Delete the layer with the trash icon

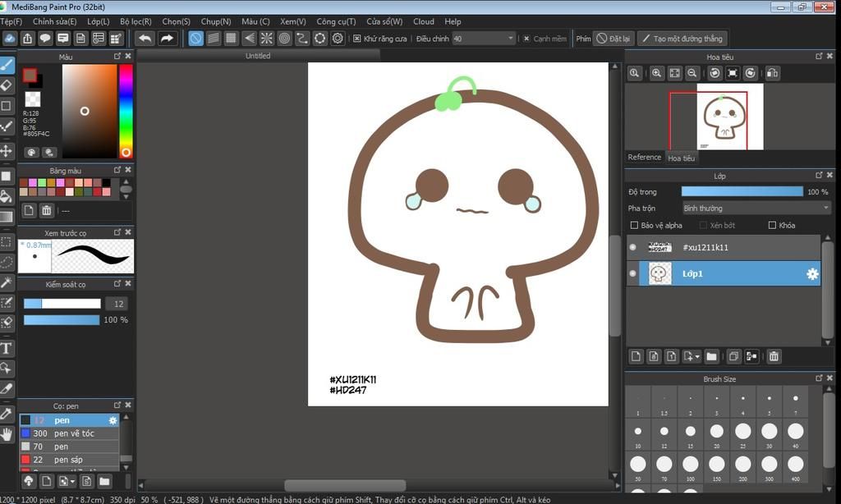(x=774, y=356)
